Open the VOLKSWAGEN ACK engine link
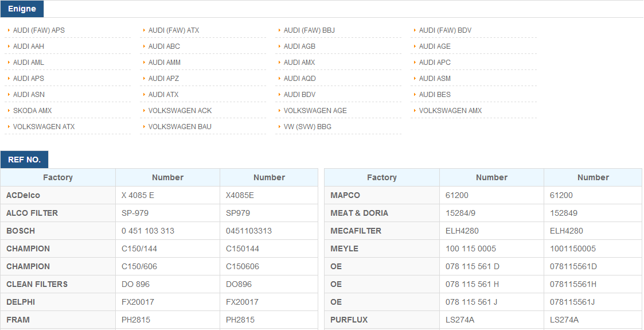 click(x=180, y=111)
